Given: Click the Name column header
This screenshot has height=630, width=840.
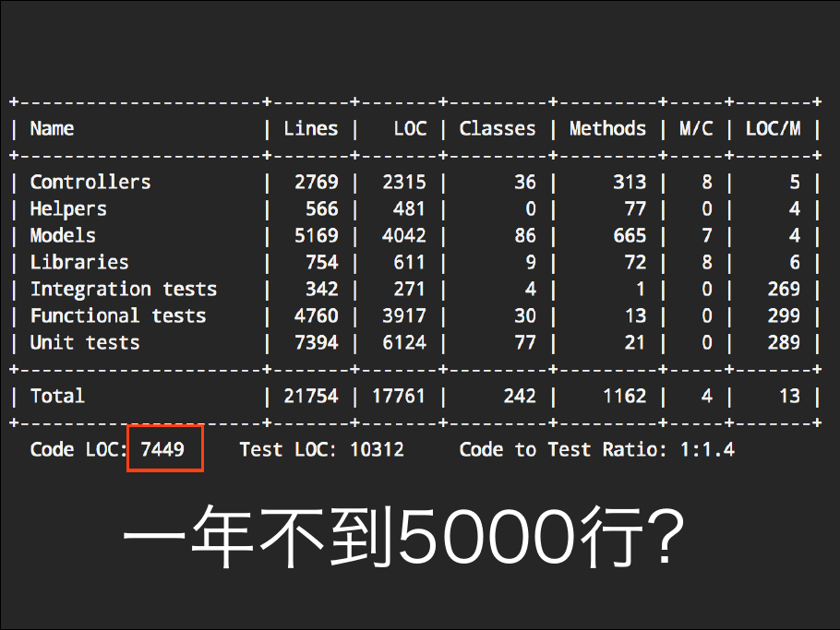Looking at the screenshot, I should tap(52, 129).
